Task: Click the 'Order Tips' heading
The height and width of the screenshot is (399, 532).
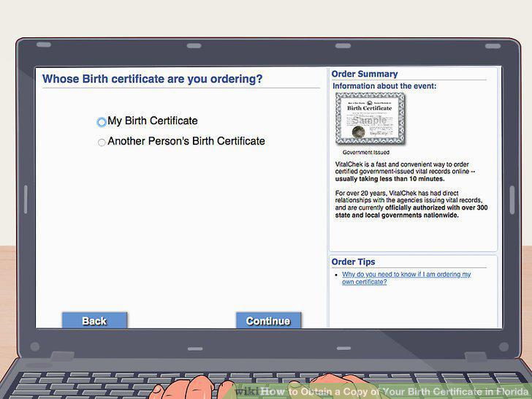Action: point(353,262)
